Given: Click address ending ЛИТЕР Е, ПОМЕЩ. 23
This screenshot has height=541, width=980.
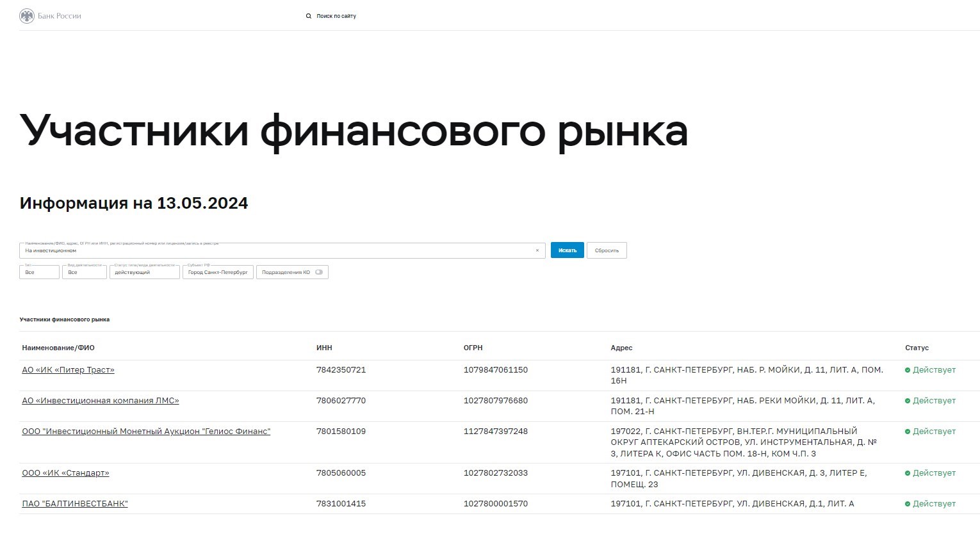Looking at the screenshot, I should point(739,479).
